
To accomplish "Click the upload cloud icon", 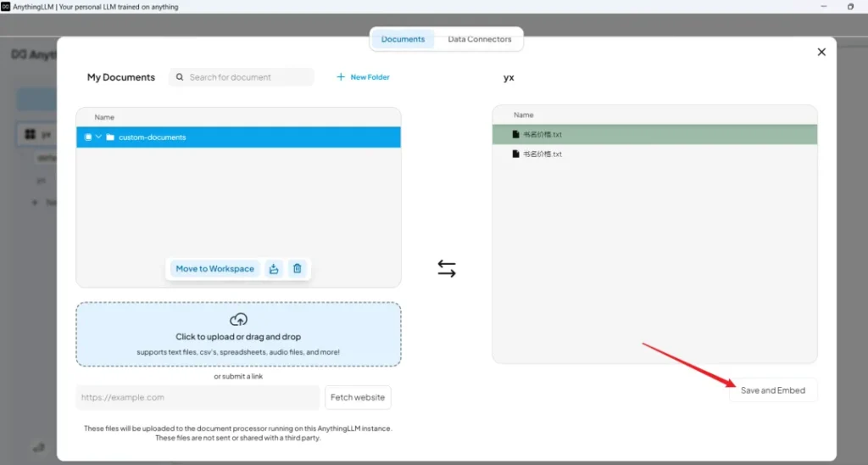I will (x=238, y=320).
